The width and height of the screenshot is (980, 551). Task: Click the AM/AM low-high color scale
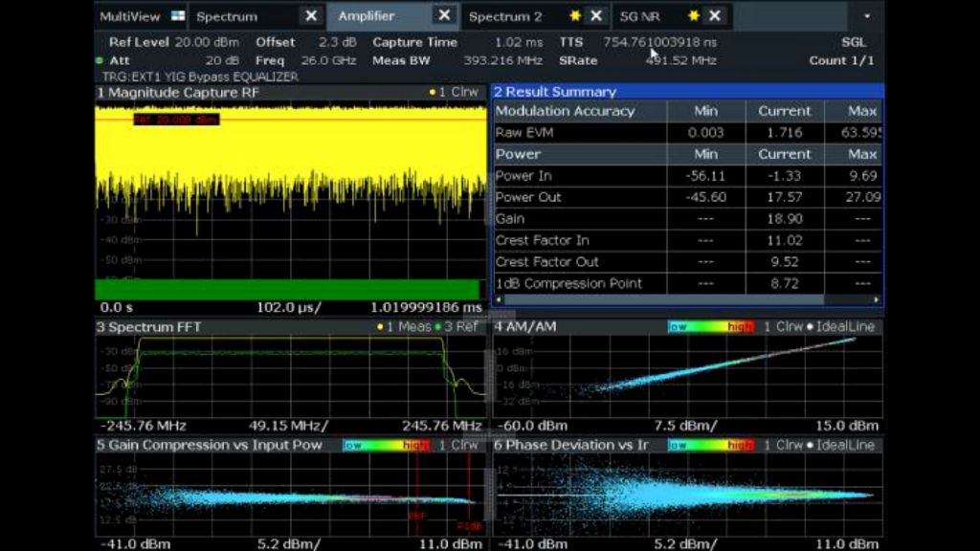click(711, 327)
